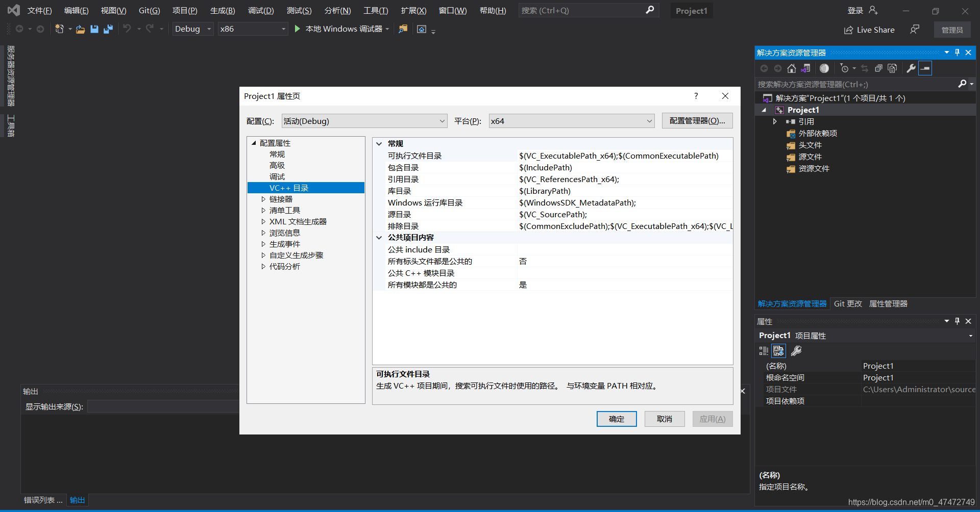This screenshot has height=512, width=980.
Task: Open the 配置 活动(Debug) combo box
Action: 364,121
